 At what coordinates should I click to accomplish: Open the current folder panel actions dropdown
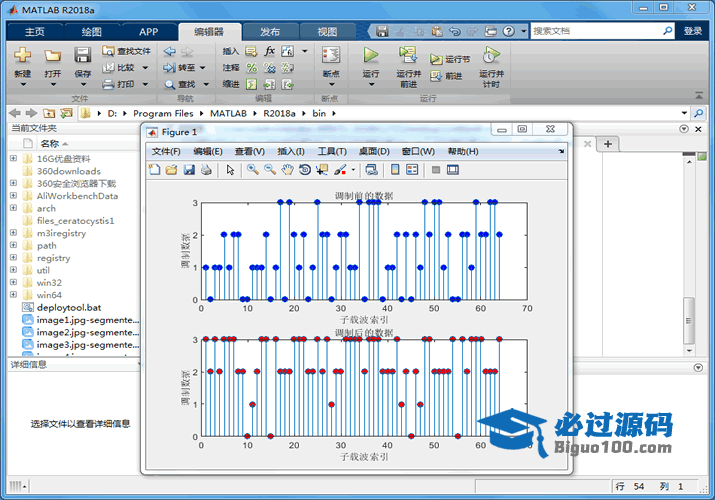pyautogui.click(x=684, y=129)
